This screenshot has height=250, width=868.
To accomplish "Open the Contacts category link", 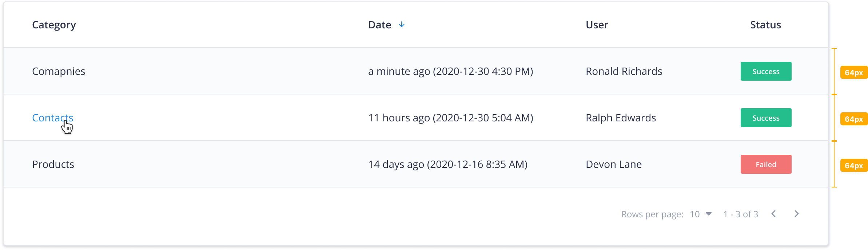I will point(52,118).
